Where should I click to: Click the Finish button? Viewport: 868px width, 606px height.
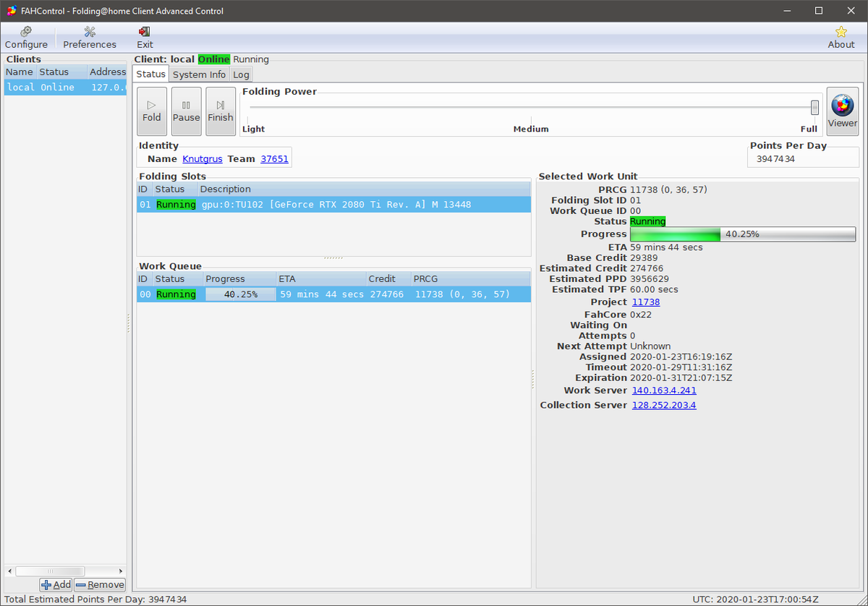(221, 111)
